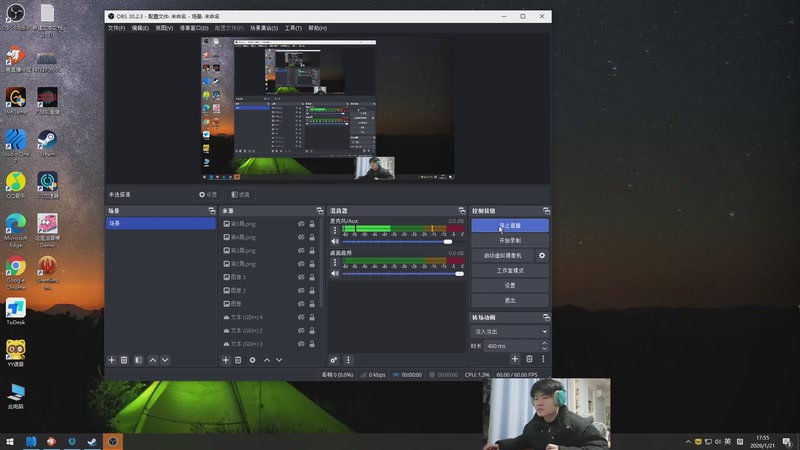
Task: Mute 麦克风/Aux speaker icon
Action: (335, 242)
